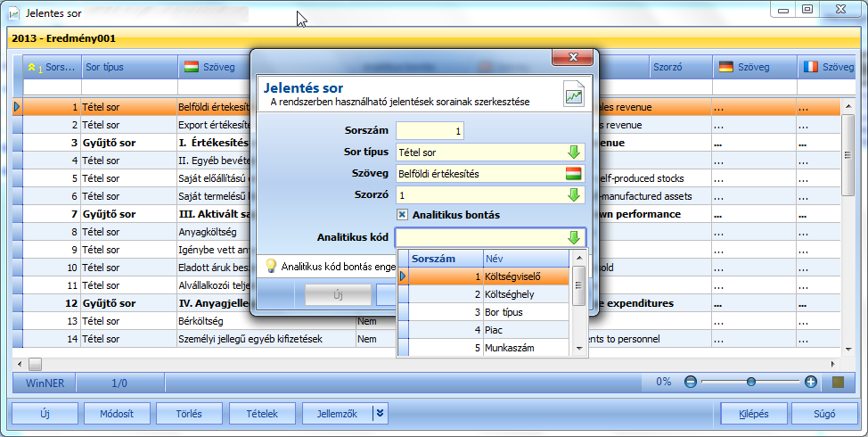Image resolution: width=868 pixels, height=437 pixels.
Task: Click the zoom plus icon in status bar
Action: 811,382
